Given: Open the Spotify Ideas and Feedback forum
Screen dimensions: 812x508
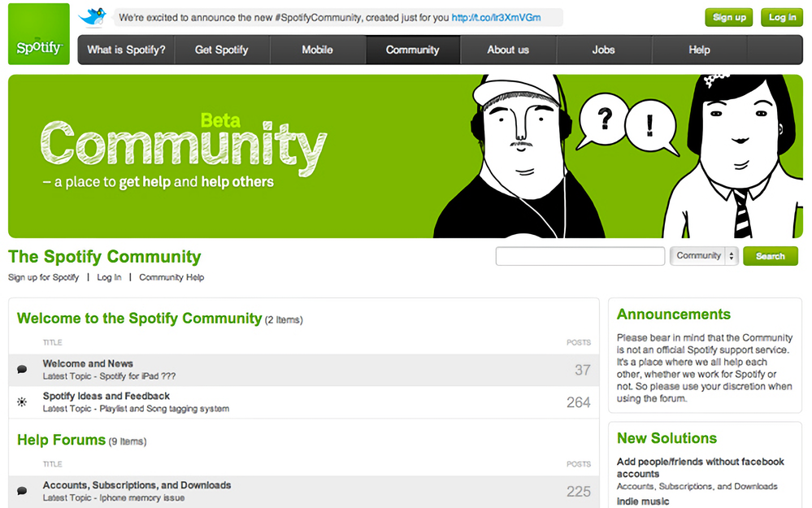Looking at the screenshot, I should [x=106, y=396].
